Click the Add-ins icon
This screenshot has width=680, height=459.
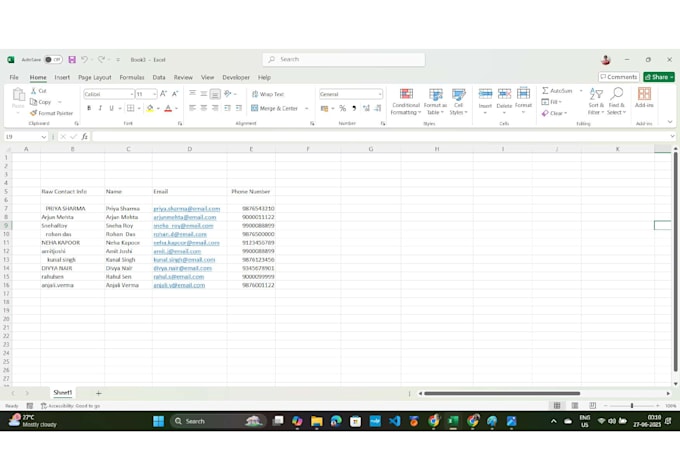[x=644, y=94]
